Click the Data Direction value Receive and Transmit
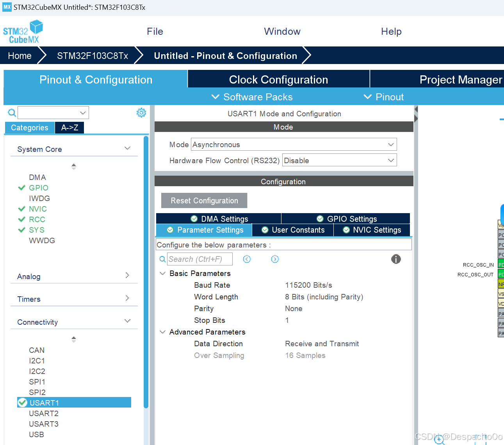504x445 pixels. [x=322, y=344]
